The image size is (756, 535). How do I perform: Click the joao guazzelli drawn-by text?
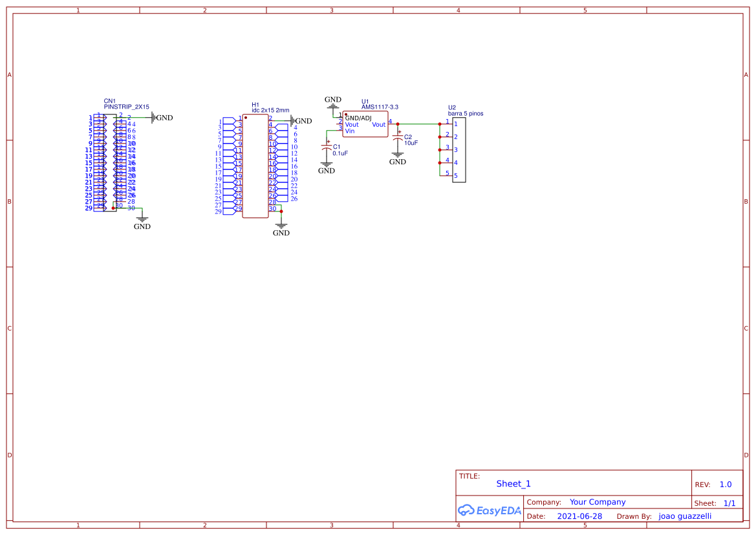pos(685,516)
